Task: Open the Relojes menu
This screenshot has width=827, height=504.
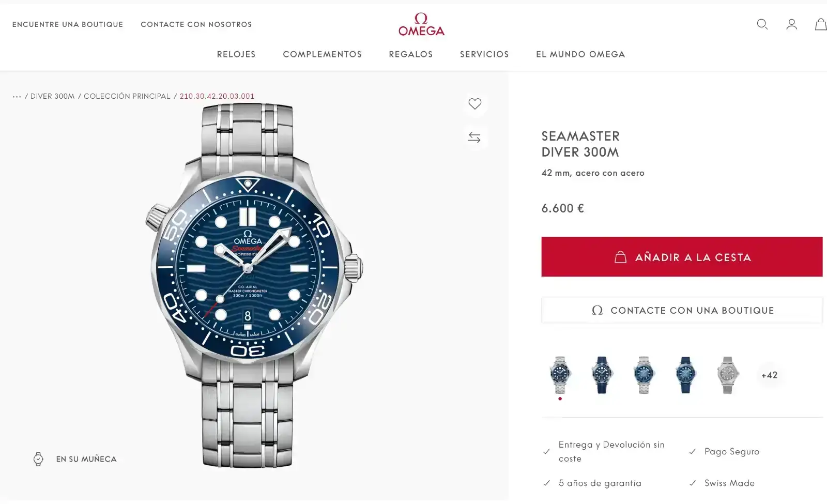Action: pos(236,54)
